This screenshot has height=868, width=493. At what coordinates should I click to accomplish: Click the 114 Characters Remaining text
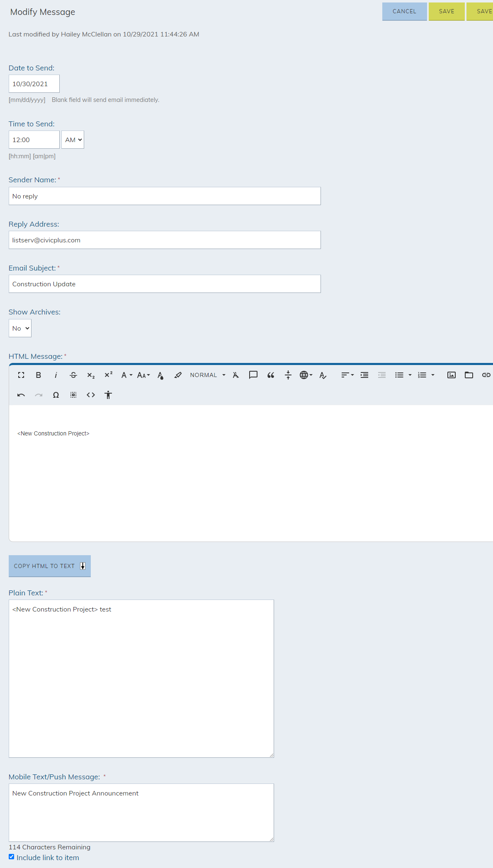point(49,847)
